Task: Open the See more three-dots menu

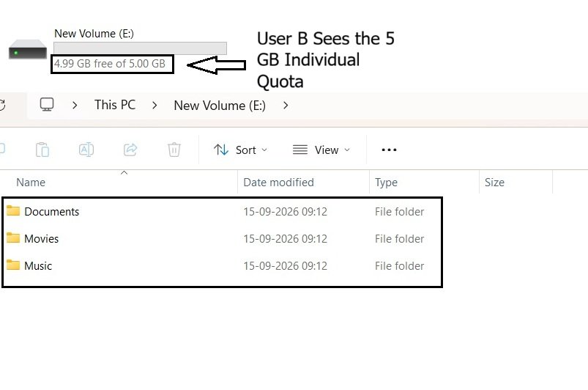Action: (389, 150)
